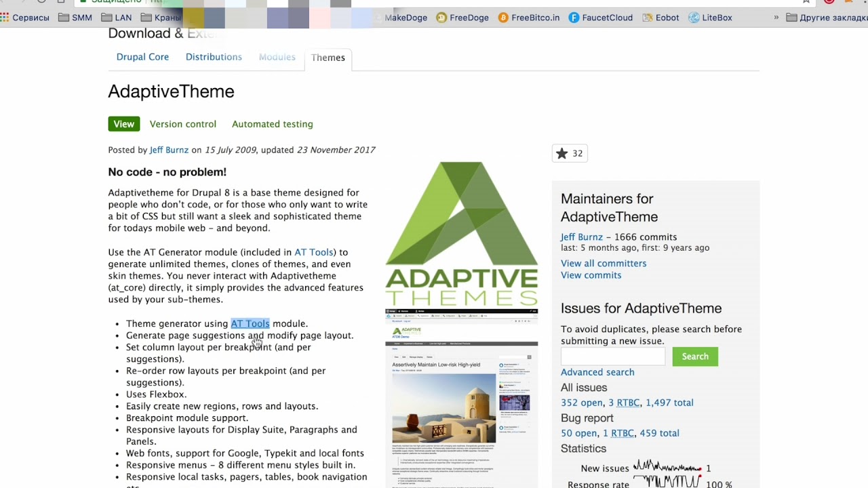
Task: View all committers
Action: tap(604, 263)
